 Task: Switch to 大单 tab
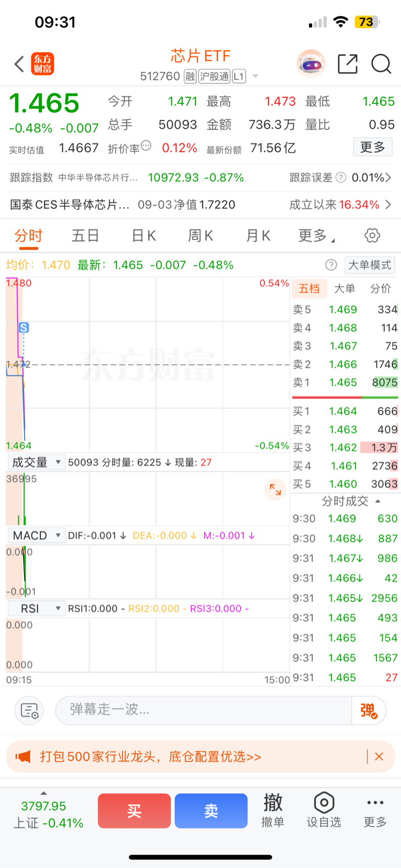tap(345, 289)
